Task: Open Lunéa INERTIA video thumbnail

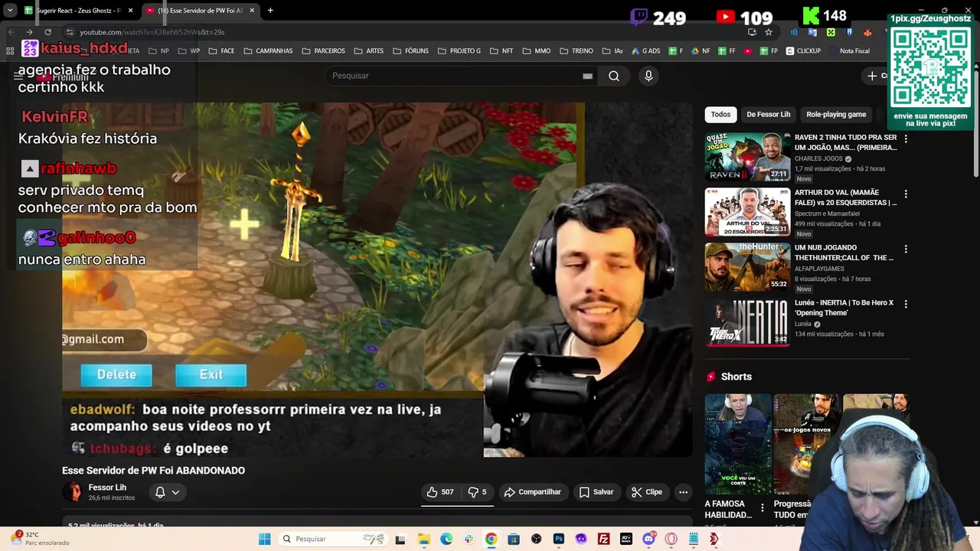Action: [x=747, y=322]
